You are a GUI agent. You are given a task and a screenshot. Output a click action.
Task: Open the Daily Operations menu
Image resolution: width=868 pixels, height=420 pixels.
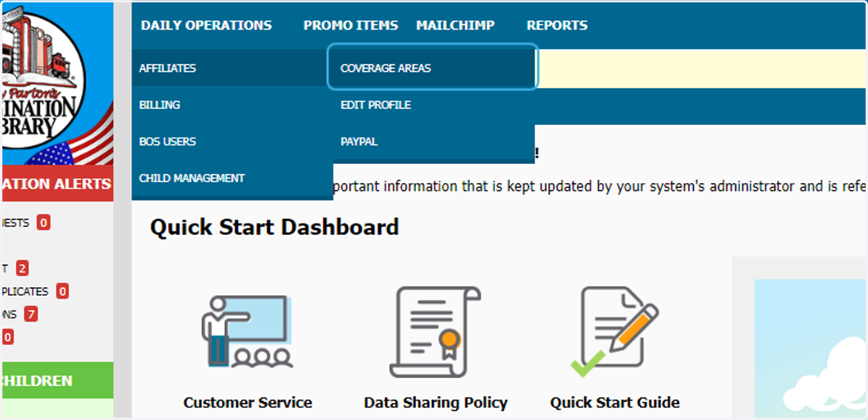click(x=206, y=25)
